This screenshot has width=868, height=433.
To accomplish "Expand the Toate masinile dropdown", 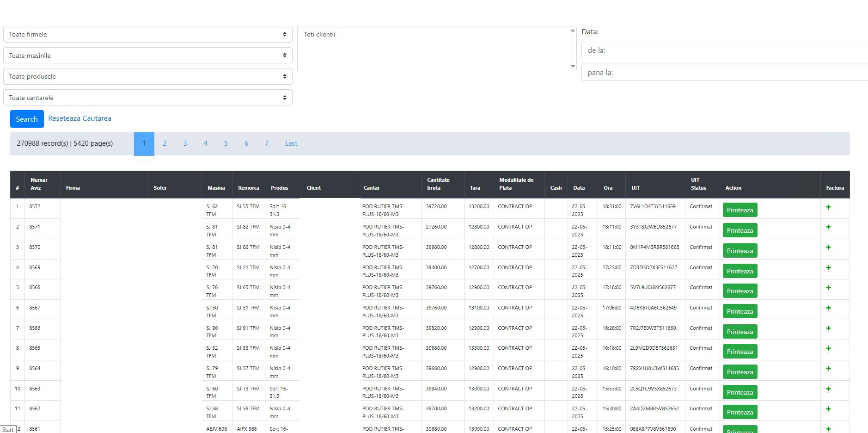I will click(147, 56).
